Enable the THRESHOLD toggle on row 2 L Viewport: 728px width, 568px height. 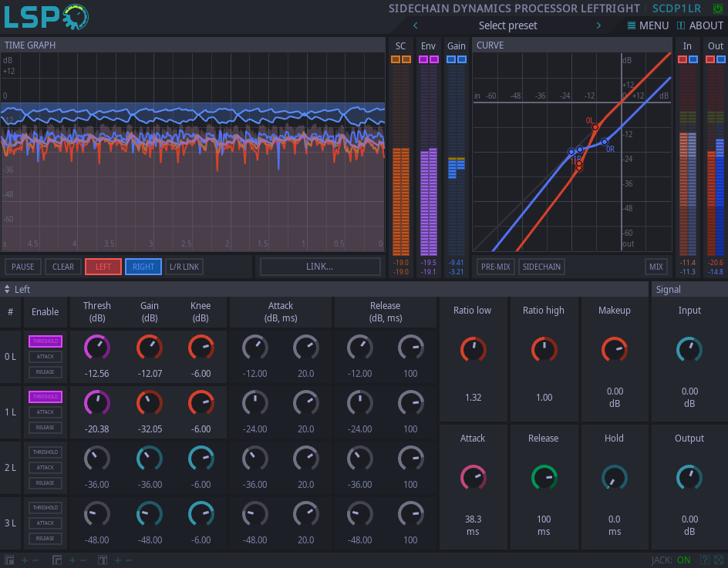point(45,452)
